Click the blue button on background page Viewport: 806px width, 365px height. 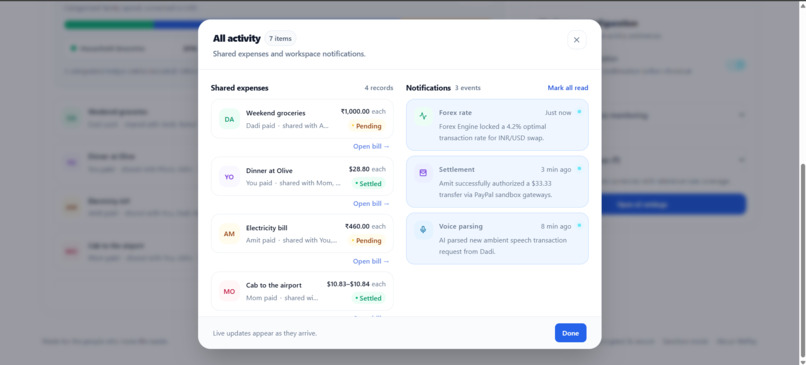pos(674,204)
